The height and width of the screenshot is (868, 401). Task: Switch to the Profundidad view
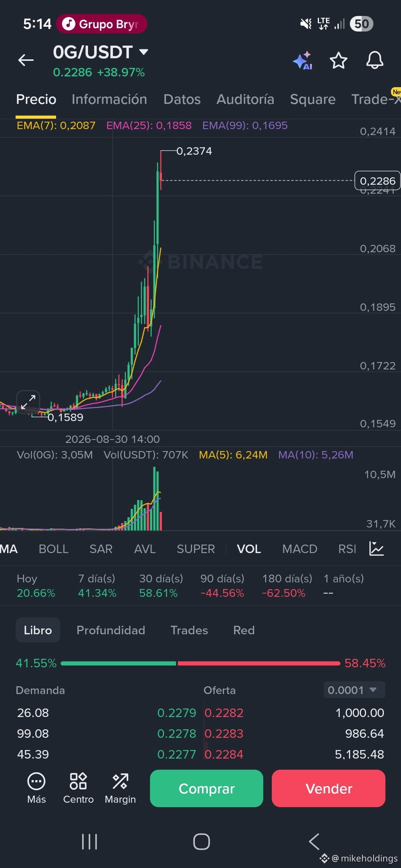[x=111, y=630]
